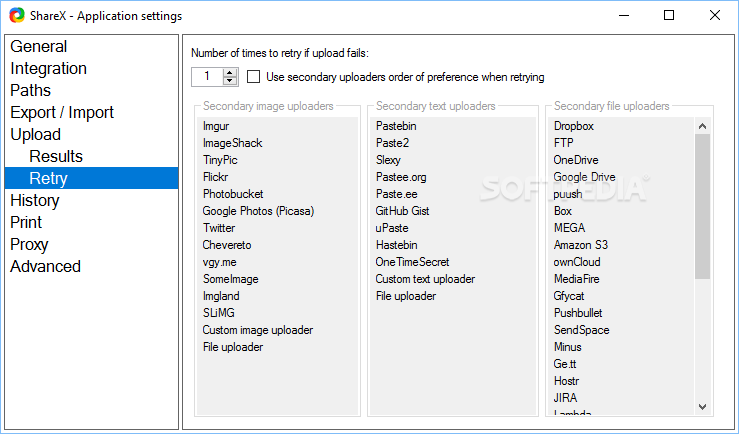The width and height of the screenshot is (739, 434).
Task: Open the General settings section
Action: (39, 46)
